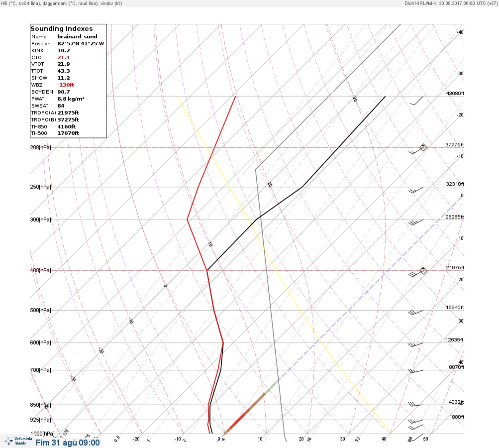Viewport: 499px width, 448px height.
Task: Click the TROPO(B) value 37275ft
Action: 69,120
